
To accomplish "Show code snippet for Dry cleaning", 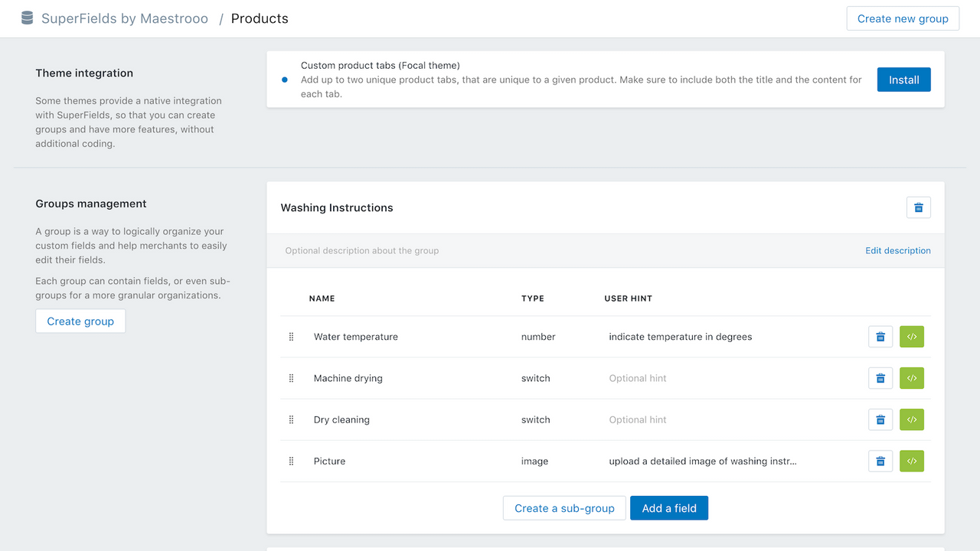I will click(911, 419).
